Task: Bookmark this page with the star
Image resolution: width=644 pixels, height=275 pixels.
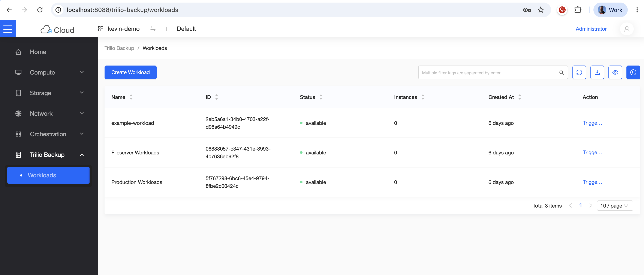Action: click(x=541, y=10)
